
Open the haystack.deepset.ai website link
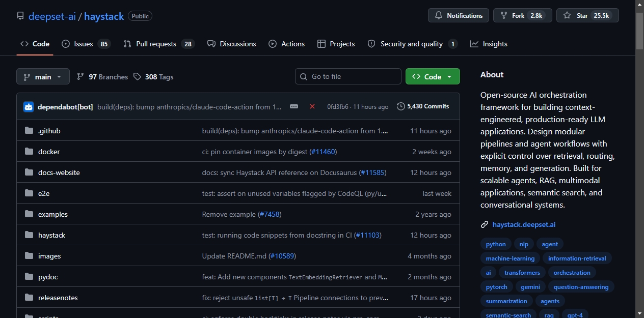pyautogui.click(x=524, y=224)
